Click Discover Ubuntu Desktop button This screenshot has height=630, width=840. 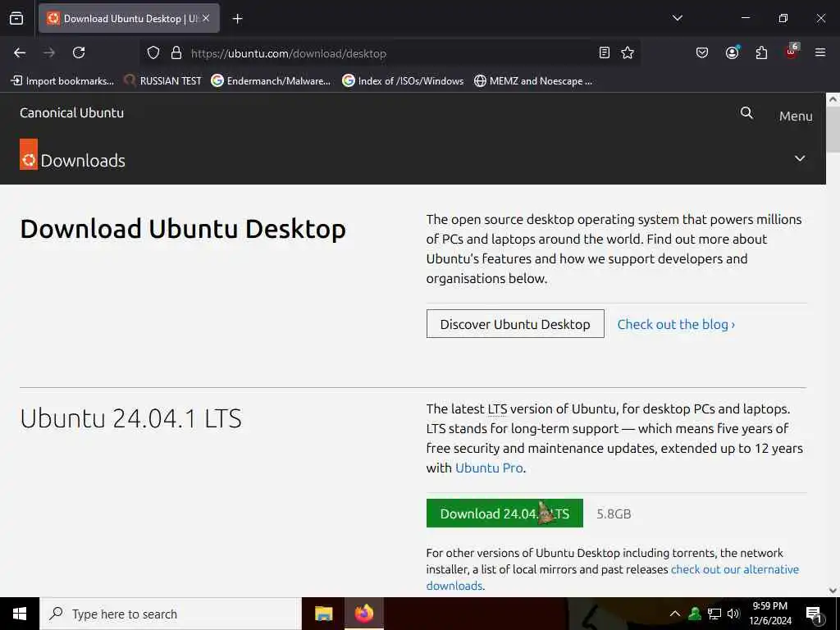pos(515,324)
